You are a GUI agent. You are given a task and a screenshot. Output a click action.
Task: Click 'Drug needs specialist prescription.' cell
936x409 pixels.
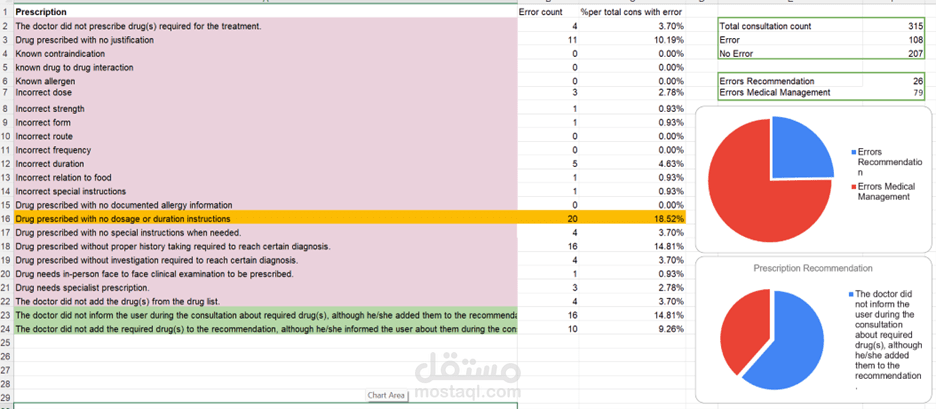pyautogui.click(x=266, y=287)
